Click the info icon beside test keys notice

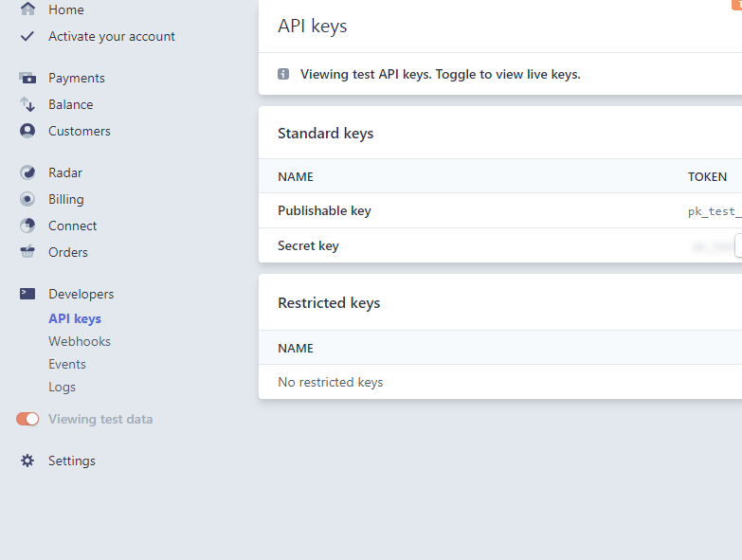tap(283, 74)
